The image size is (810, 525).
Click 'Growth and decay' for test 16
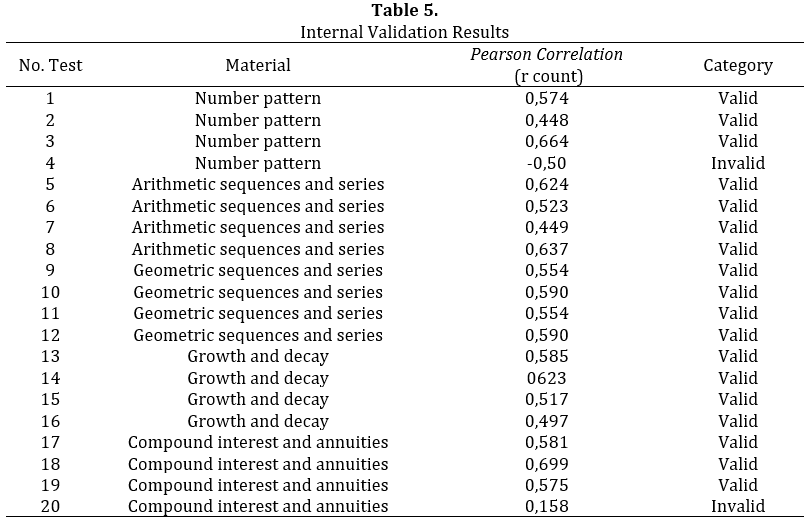pyautogui.click(x=258, y=421)
